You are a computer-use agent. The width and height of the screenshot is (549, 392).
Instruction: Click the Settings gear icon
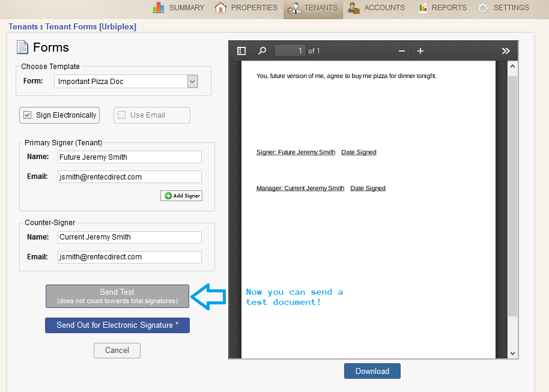click(x=483, y=8)
